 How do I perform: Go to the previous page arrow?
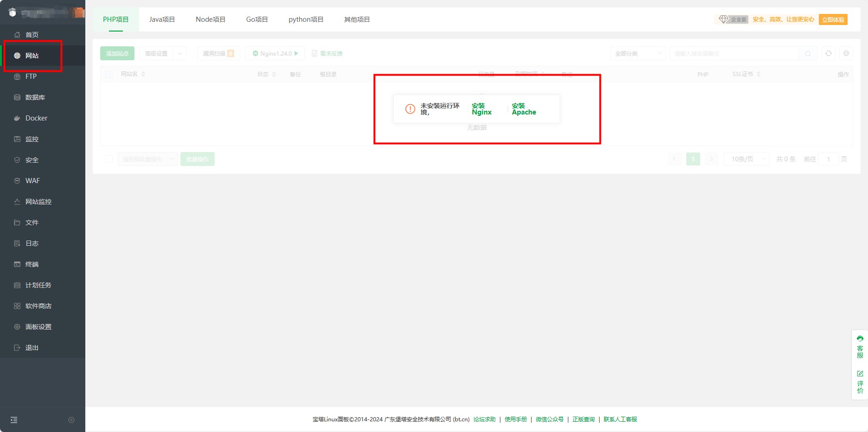pyautogui.click(x=675, y=159)
